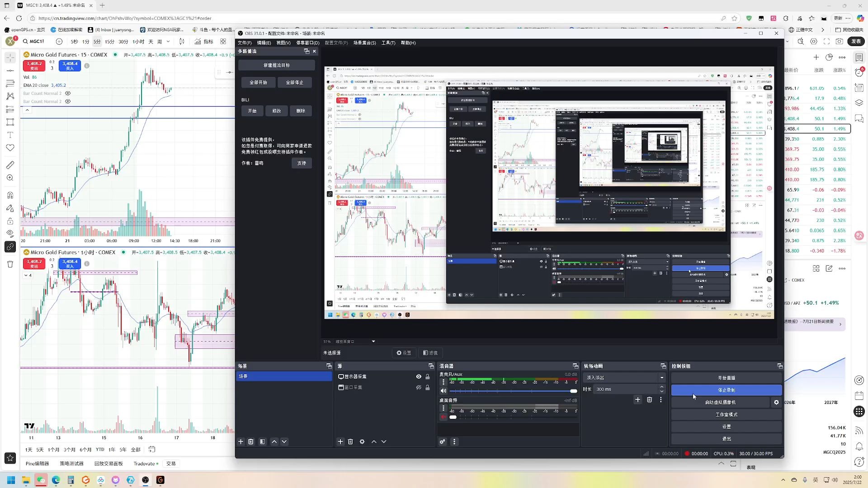Delete selected scene with trash icon
The height and width of the screenshot is (488, 868).
(x=251, y=441)
